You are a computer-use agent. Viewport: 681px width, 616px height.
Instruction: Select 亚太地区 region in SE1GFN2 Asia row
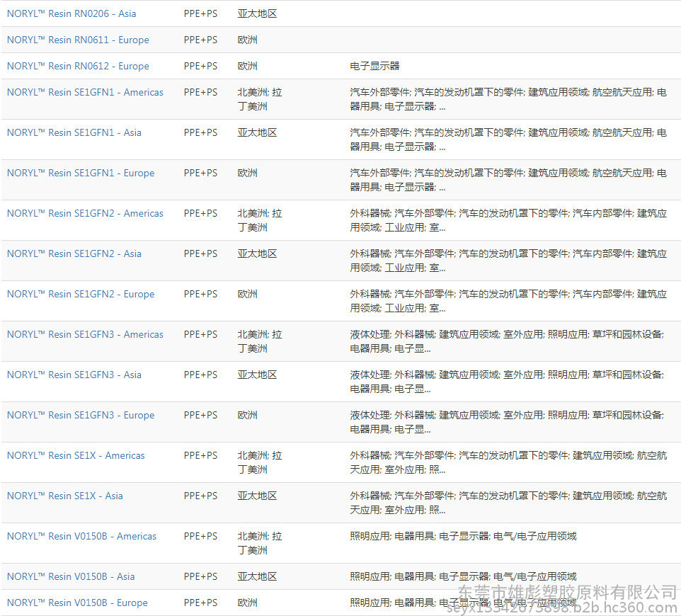tap(257, 254)
